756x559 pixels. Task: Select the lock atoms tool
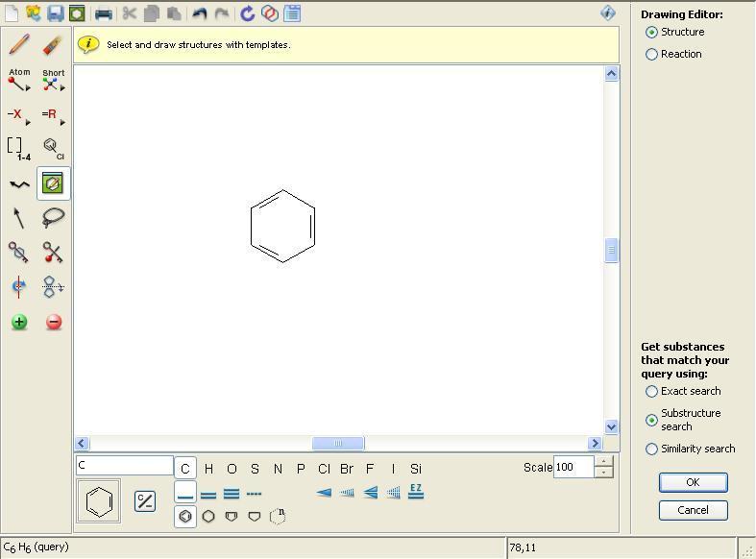point(18,252)
